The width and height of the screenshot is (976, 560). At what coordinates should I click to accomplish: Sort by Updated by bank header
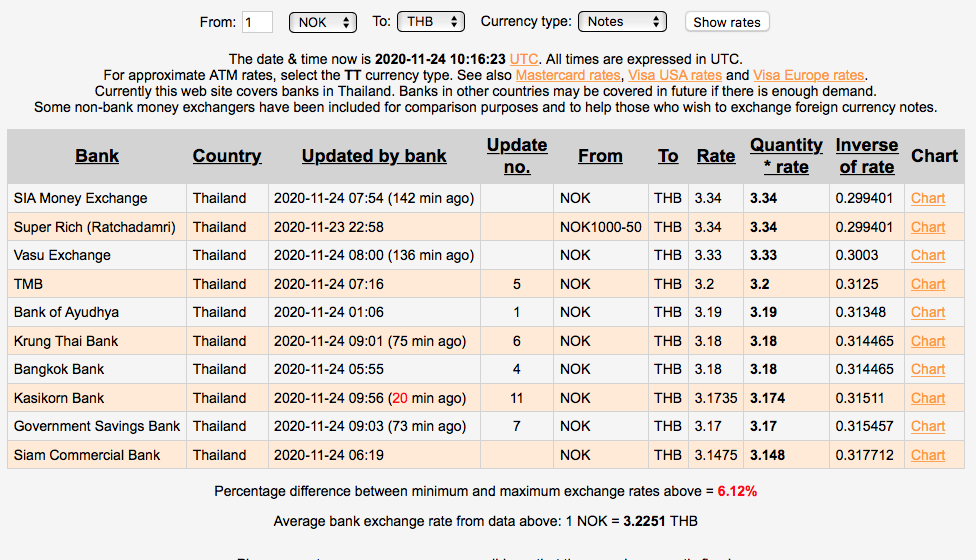click(x=374, y=156)
